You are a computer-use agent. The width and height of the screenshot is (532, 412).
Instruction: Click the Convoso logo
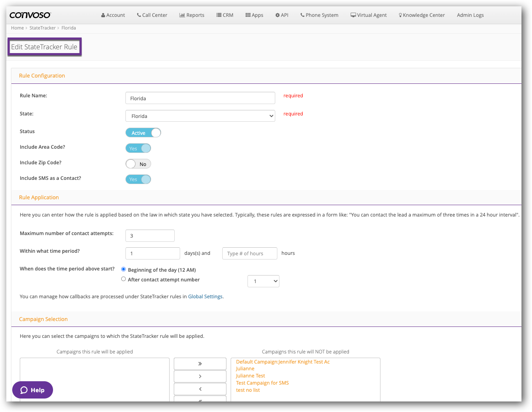click(30, 15)
